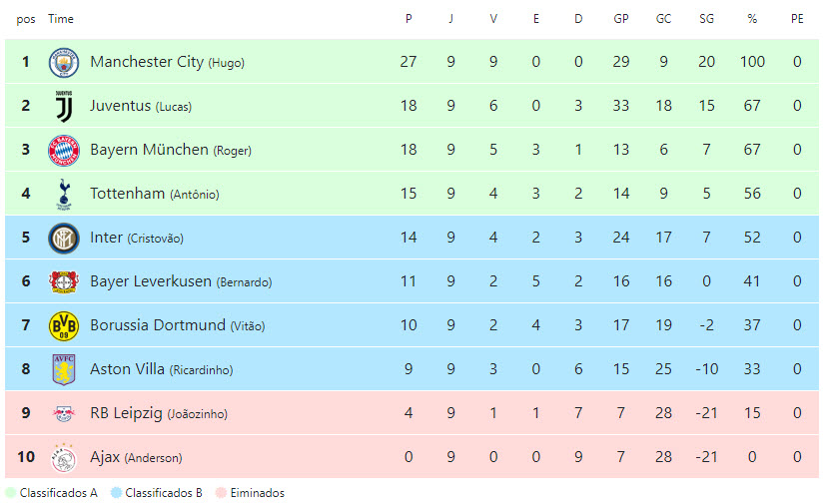This screenshot has height=504, width=827.
Task: Click the Borussia Dortmund BVB logo
Action: click(64, 325)
